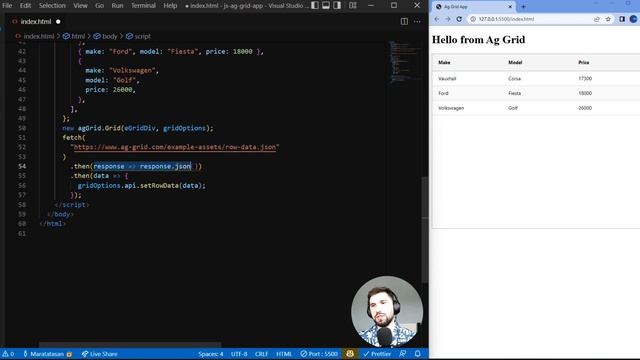Open the Terminal menu

click(143, 6)
